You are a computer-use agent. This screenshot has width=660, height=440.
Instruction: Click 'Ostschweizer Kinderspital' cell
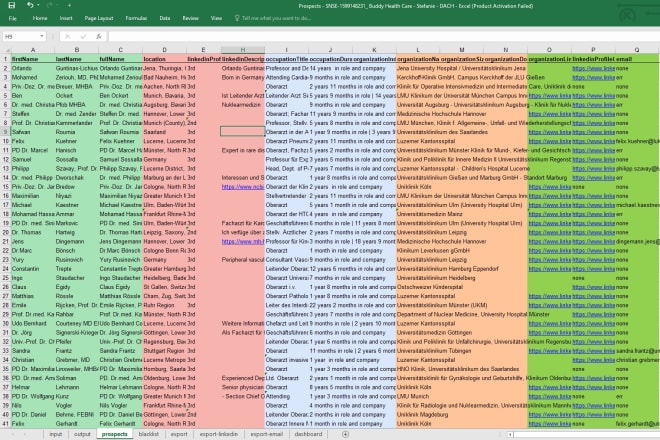tap(430, 287)
